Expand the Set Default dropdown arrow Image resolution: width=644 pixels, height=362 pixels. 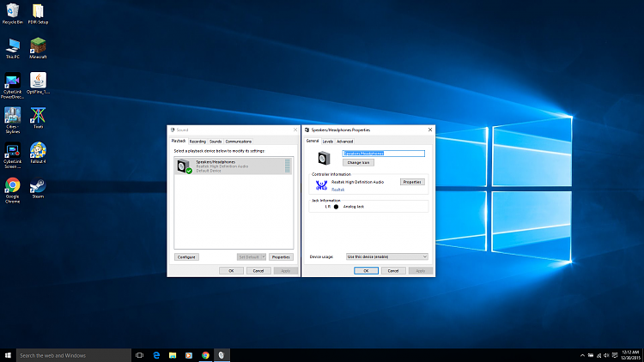(264, 257)
